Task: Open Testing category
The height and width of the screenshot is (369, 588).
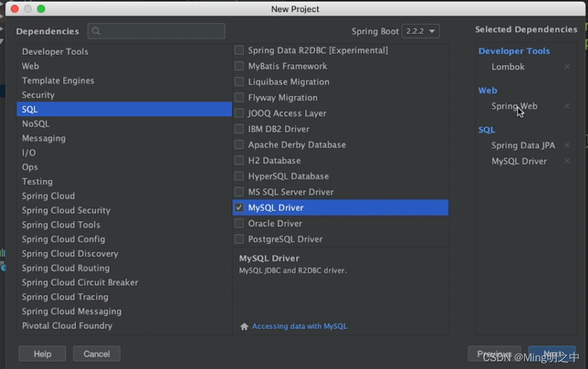Action: (x=124, y=181)
